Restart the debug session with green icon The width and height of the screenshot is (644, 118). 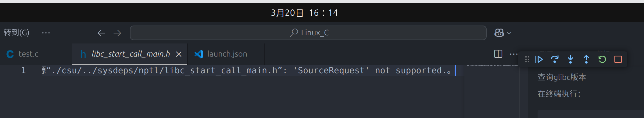(602, 59)
